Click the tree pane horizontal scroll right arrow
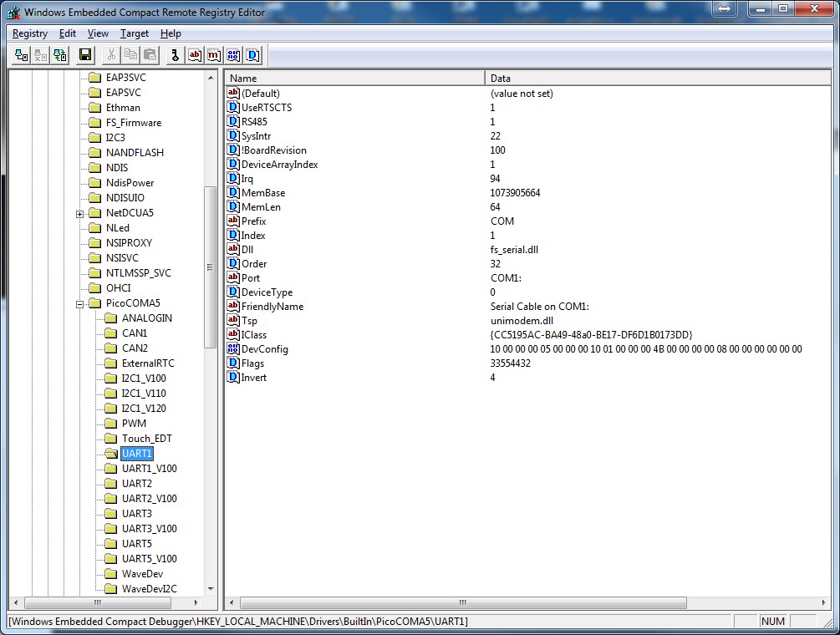840x635 pixels. (196, 602)
